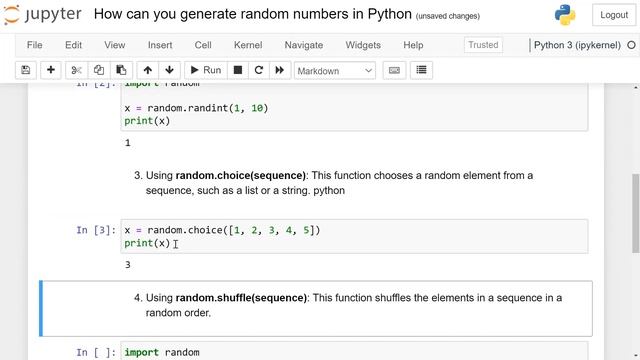The width and height of the screenshot is (640, 360).
Task: Open the cell type Markdown dropdown
Action: [x=335, y=71]
